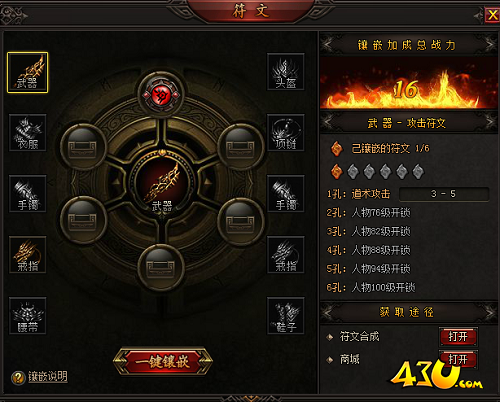500x402 pixels.
Task: Select the 头盔 helmet equipment slot
Action: pos(286,72)
